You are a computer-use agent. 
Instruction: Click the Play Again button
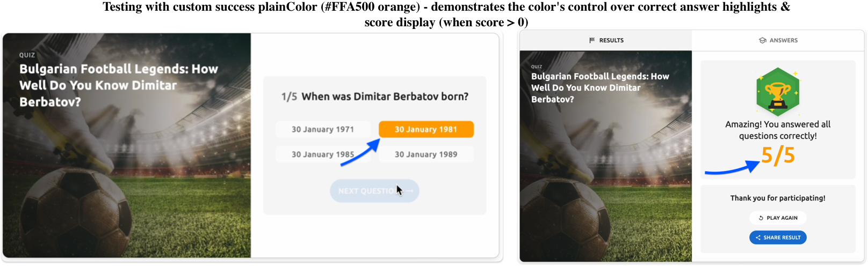(778, 218)
